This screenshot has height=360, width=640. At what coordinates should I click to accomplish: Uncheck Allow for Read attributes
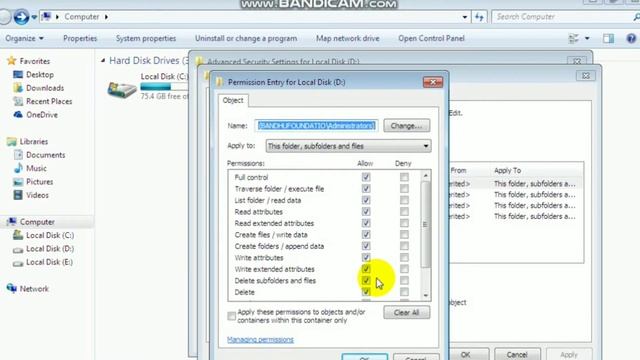[366, 211]
